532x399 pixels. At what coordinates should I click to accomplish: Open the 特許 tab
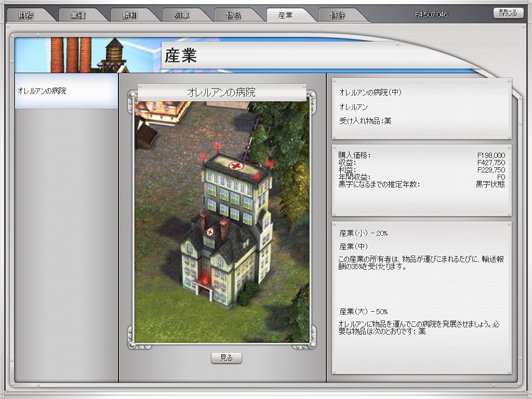[x=338, y=16]
